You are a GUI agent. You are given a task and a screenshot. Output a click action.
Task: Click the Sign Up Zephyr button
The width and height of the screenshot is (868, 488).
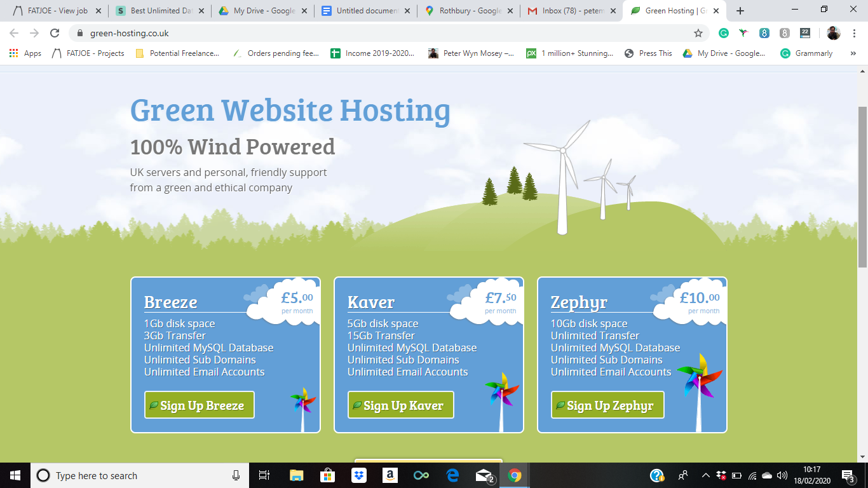[x=607, y=405]
